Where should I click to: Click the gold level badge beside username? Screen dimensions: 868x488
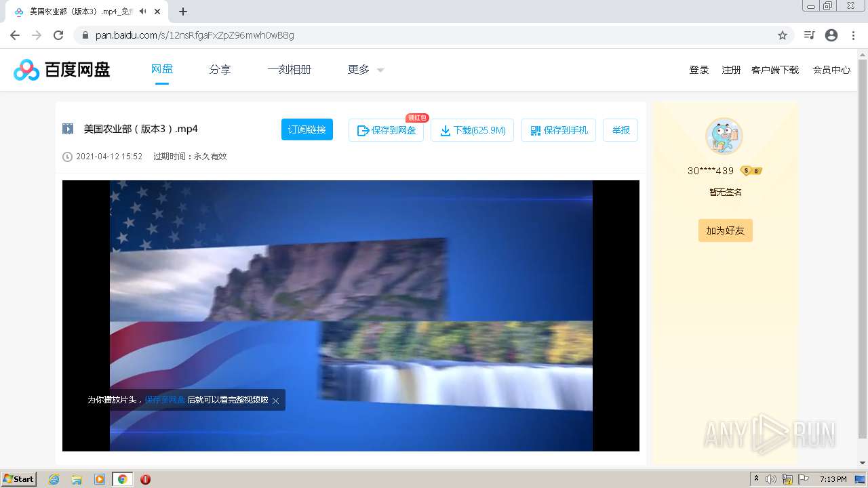[x=751, y=171]
